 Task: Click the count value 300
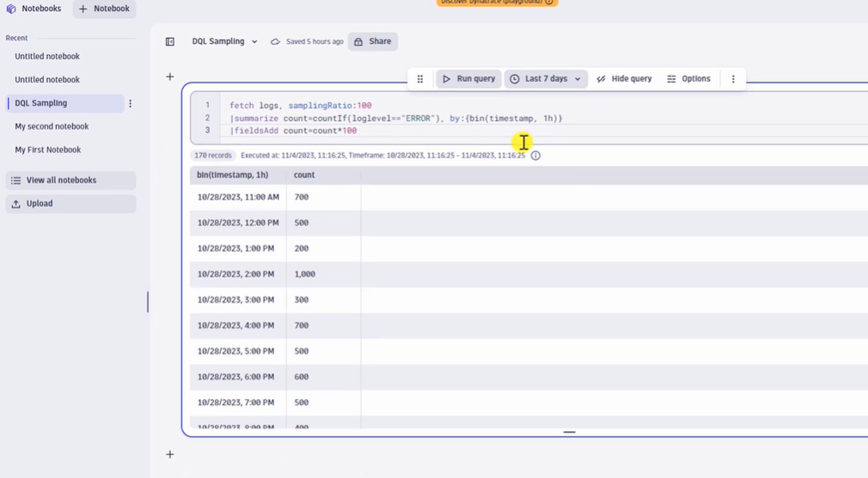click(301, 300)
